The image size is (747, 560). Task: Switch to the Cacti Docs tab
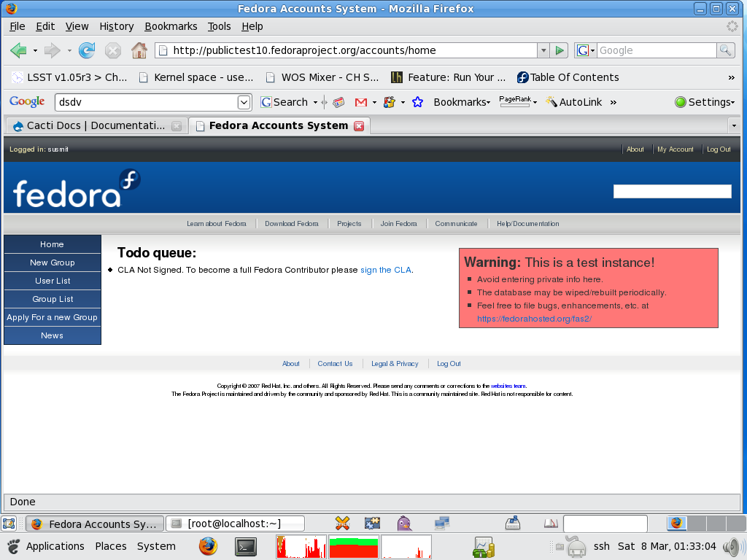[96, 125]
